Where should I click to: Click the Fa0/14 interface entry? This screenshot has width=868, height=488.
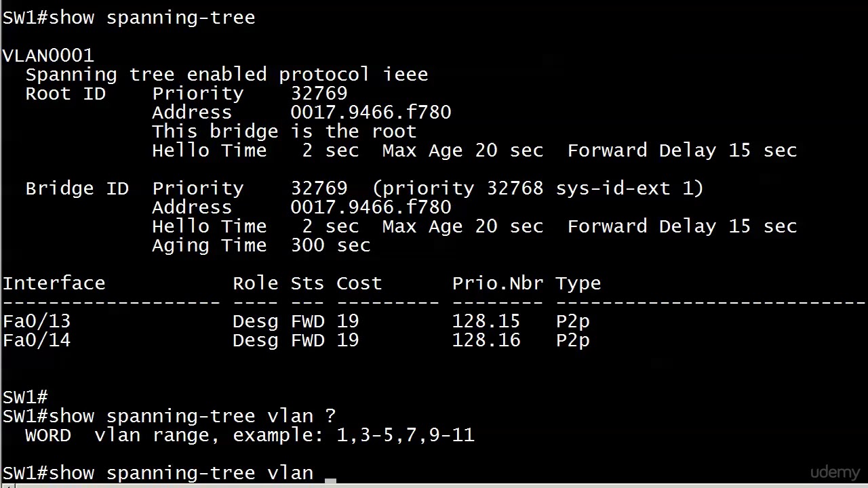(37, 340)
